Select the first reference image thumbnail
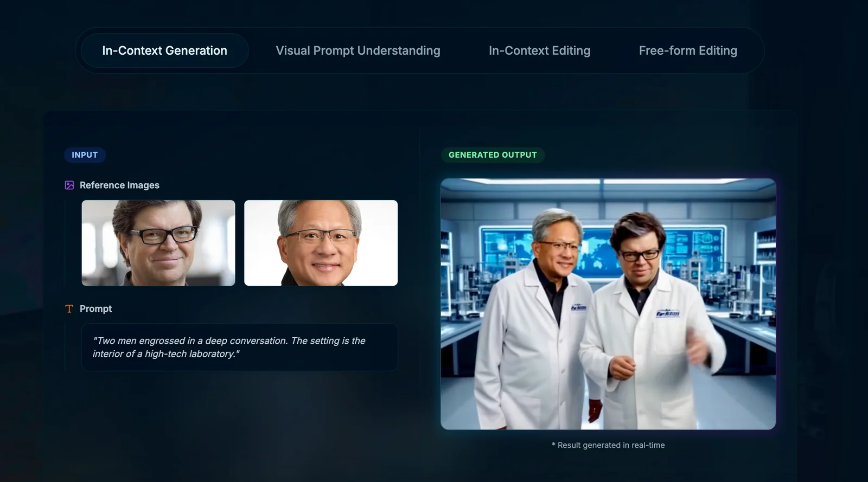Viewport: 868px width, 482px height. pos(158,243)
